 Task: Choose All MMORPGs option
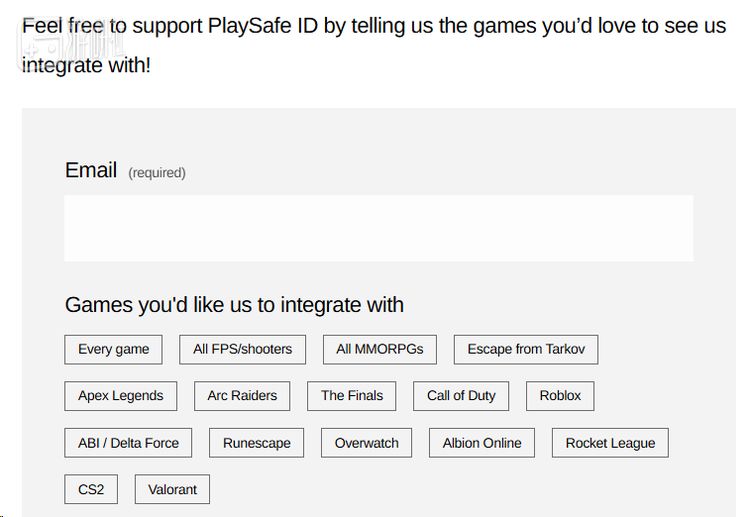[380, 349]
